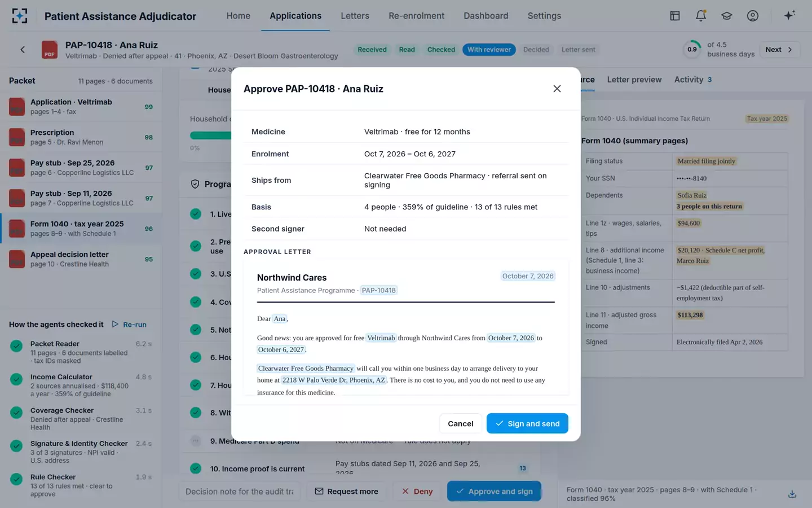This screenshot has height=508, width=812.
Task: Go back using the left chevron arrow
Action: coord(23,50)
